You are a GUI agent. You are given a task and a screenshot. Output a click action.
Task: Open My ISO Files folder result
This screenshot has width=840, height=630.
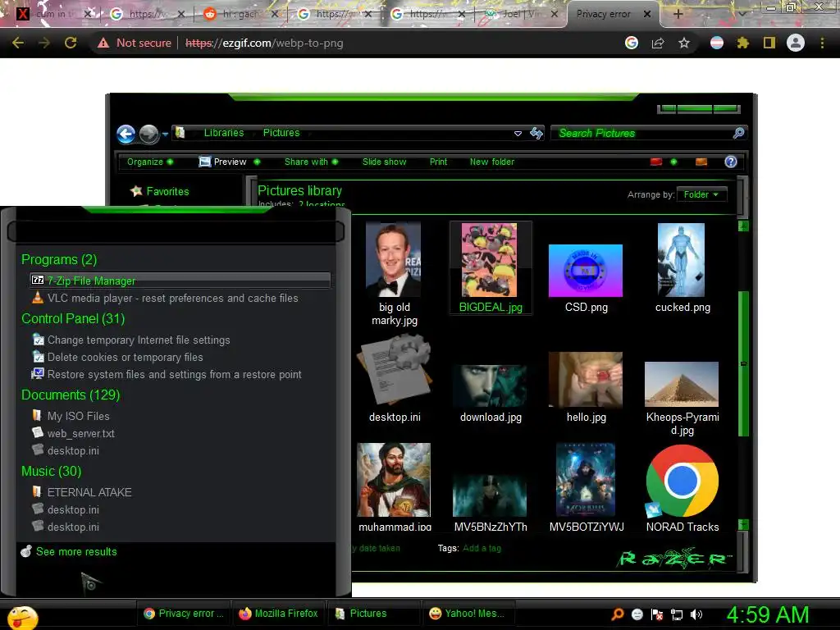pos(71,416)
